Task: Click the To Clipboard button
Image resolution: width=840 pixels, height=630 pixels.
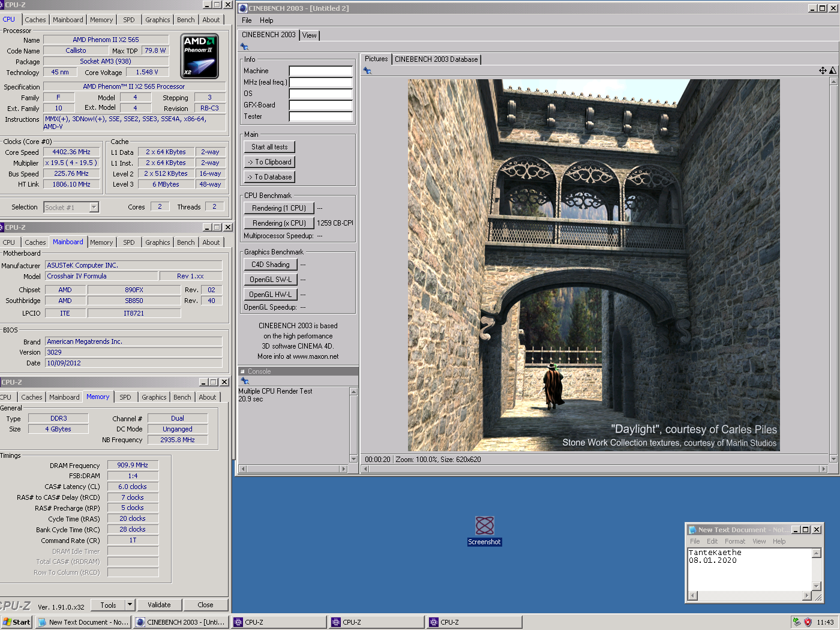Action: [x=269, y=162]
